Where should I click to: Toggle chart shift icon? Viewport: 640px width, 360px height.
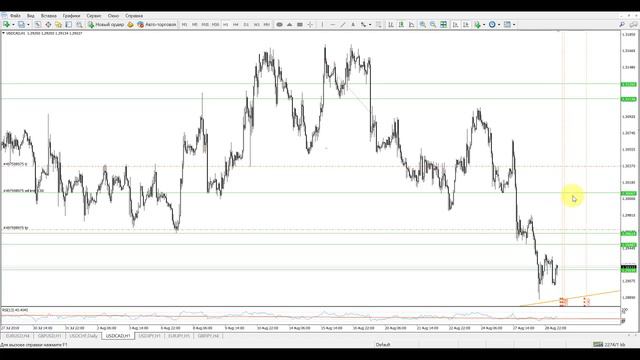pos(466,24)
